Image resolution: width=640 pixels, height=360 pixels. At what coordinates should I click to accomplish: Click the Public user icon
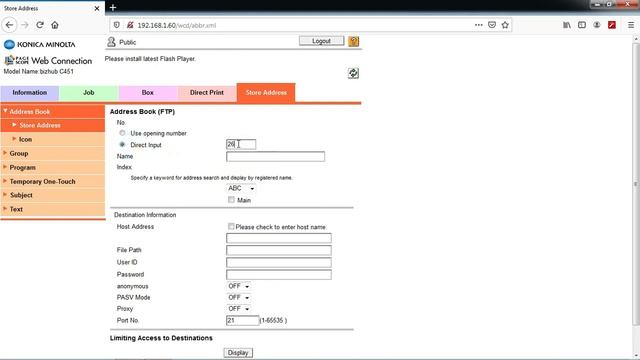111,42
